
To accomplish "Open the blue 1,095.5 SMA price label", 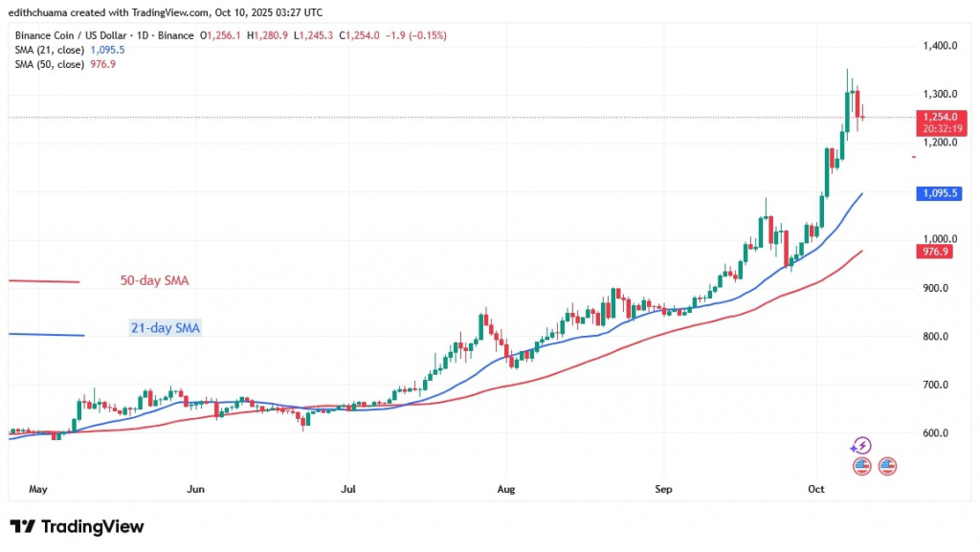I will click(938, 193).
